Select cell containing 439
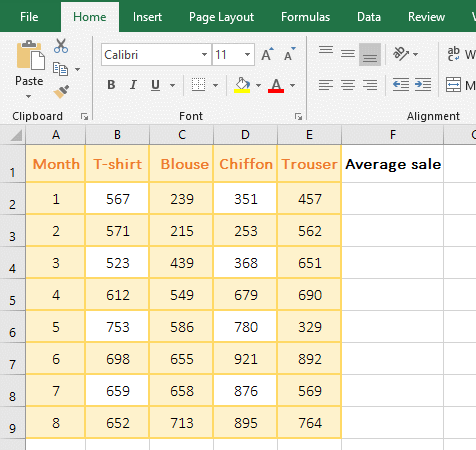The height and width of the screenshot is (450, 476). (x=182, y=263)
